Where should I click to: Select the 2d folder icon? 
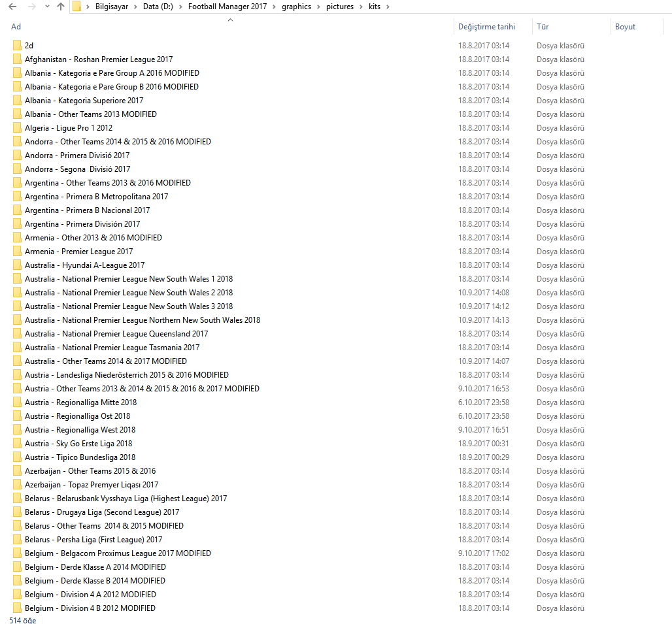[17, 45]
